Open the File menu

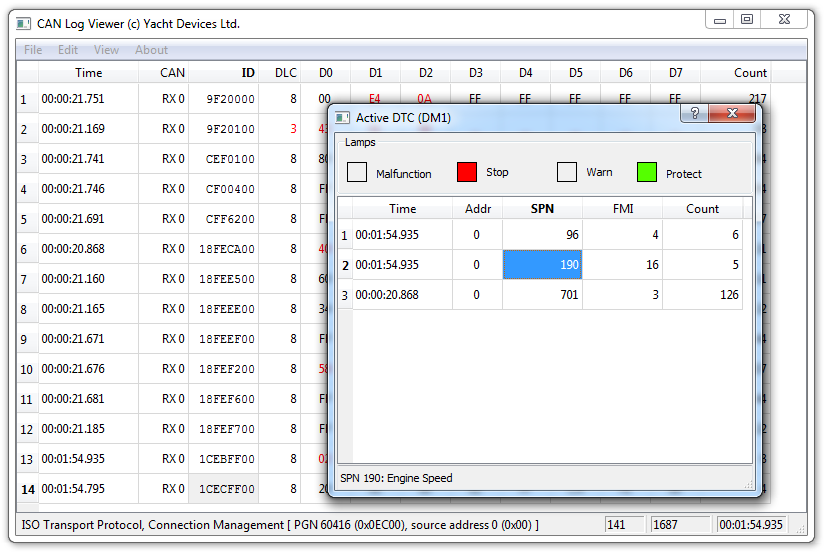click(x=33, y=50)
